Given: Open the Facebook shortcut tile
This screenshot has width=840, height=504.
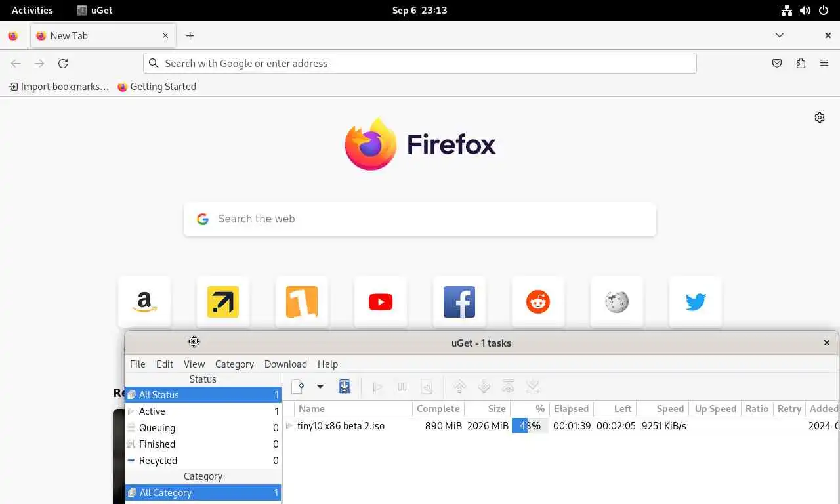Looking at the screenshot, I should coord(459,302).
